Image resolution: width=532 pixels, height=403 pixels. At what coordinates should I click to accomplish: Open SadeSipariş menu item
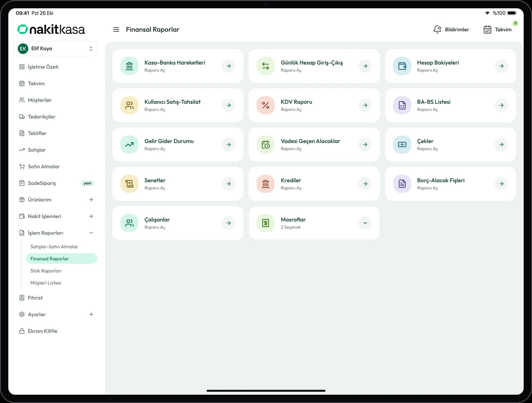(56, 183)
